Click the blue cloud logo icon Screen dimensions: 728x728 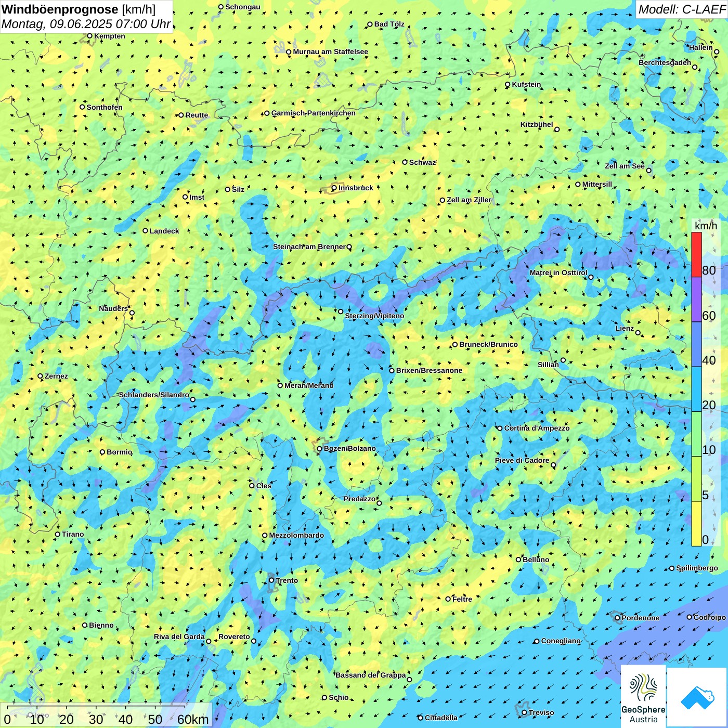697,697
